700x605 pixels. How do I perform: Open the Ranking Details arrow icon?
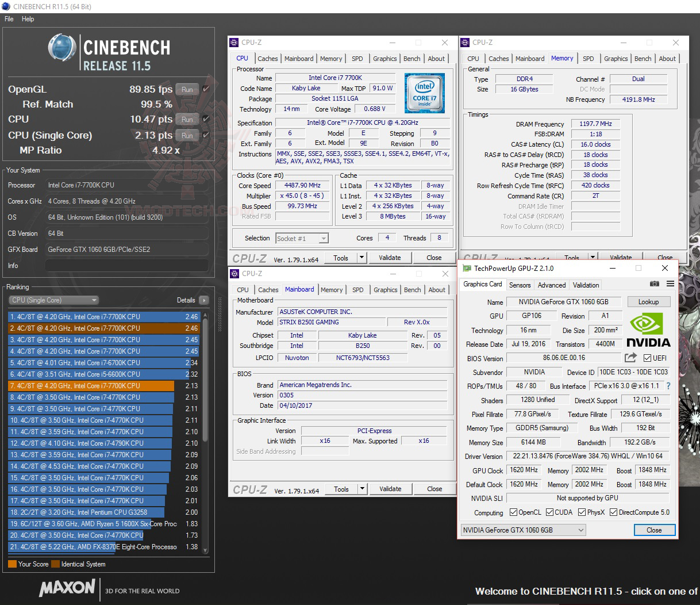pos(203,300)
